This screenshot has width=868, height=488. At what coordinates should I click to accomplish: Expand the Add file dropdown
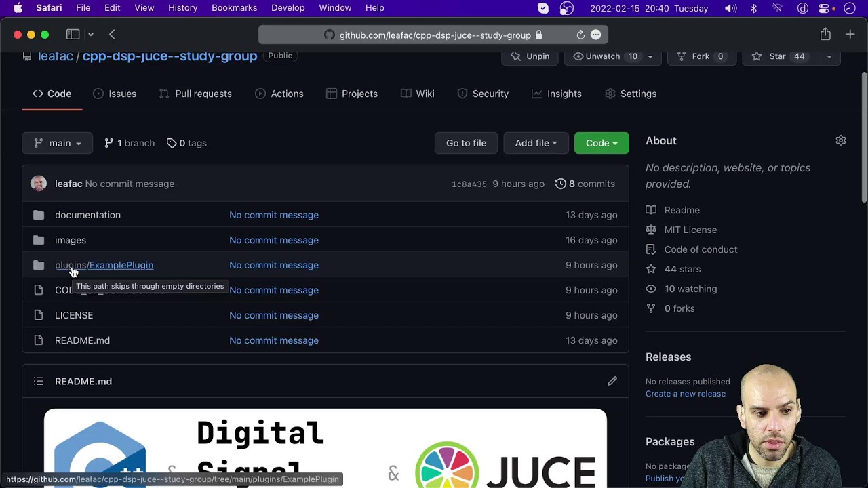coord(536,143)
